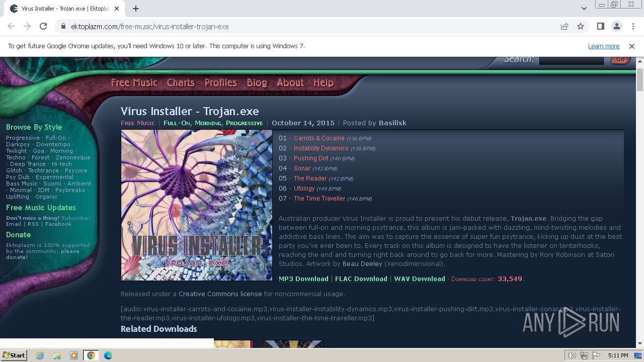The height and width of the screenshot is (362, 644).
Task: Launch Microsoft Edge from the taskbar
Action: (x=108, y=355)
